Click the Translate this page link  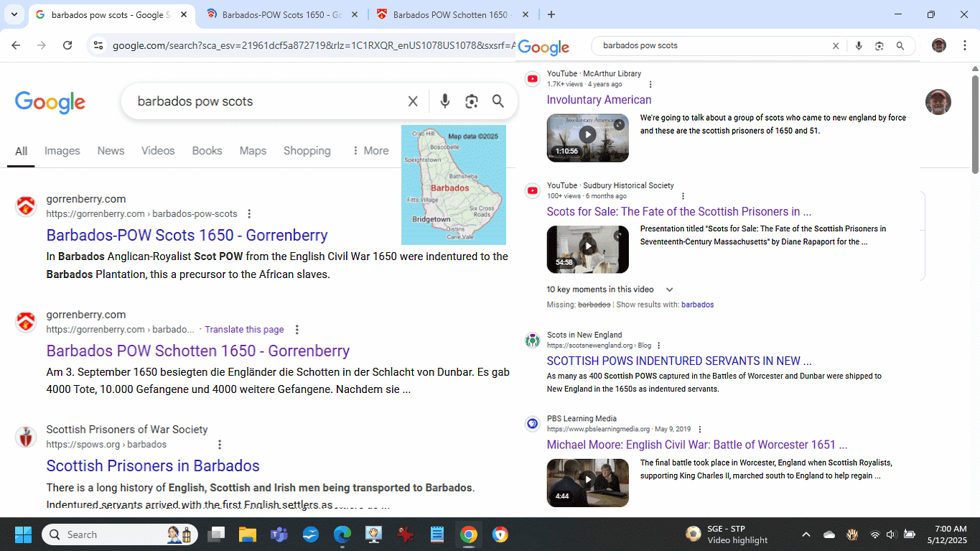tap(244, 329)
